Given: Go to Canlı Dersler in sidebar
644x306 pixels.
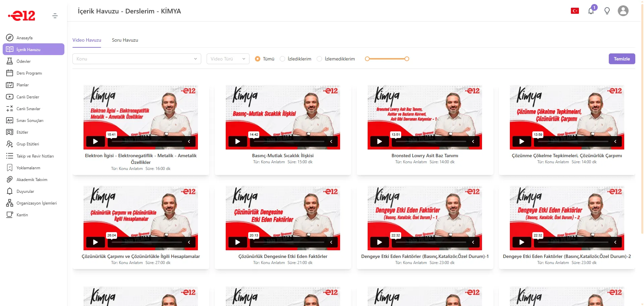Looking at the screenshot, I should (28, 97).
